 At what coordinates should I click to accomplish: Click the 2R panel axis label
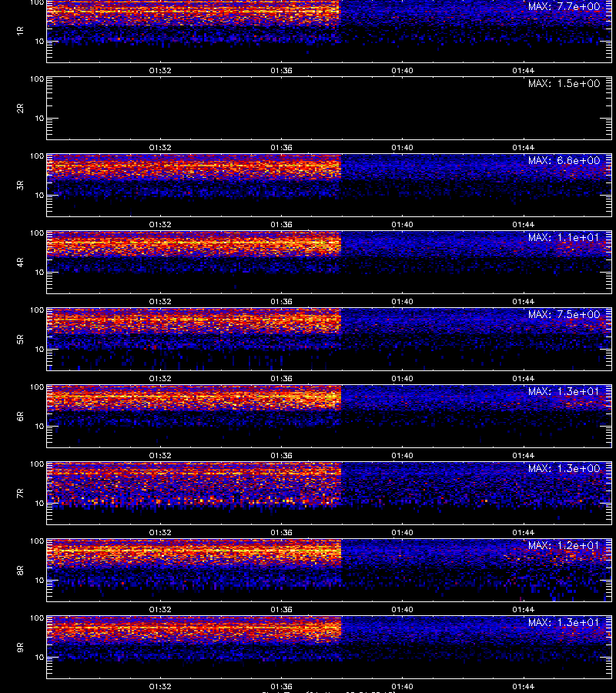(x=20, y=109)
